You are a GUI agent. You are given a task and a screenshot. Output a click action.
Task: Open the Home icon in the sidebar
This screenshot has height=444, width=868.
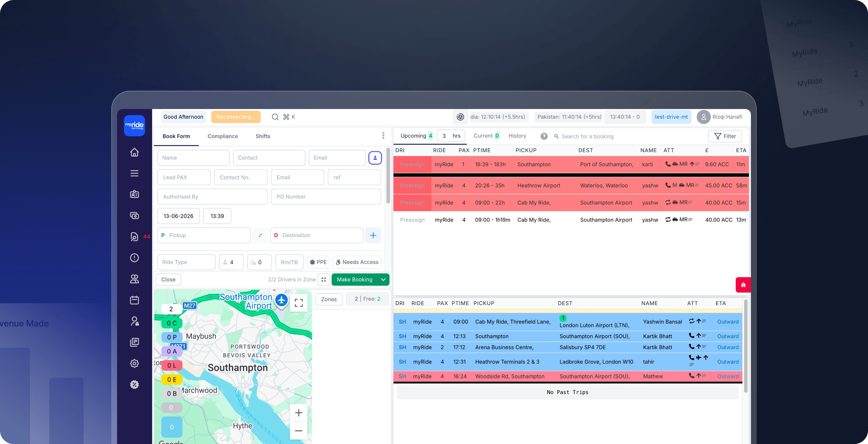click(x=134, y=152)
